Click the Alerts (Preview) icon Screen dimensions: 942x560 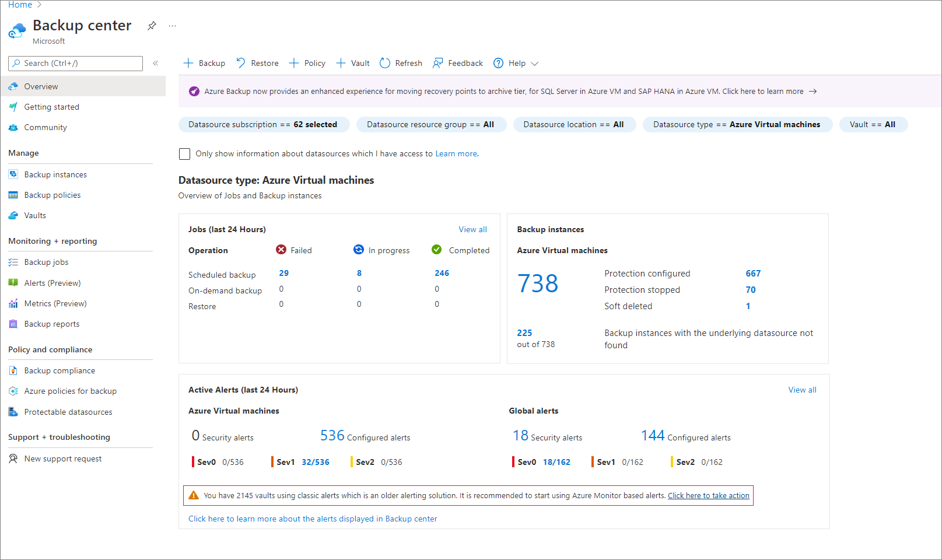(x=13, y=283)
